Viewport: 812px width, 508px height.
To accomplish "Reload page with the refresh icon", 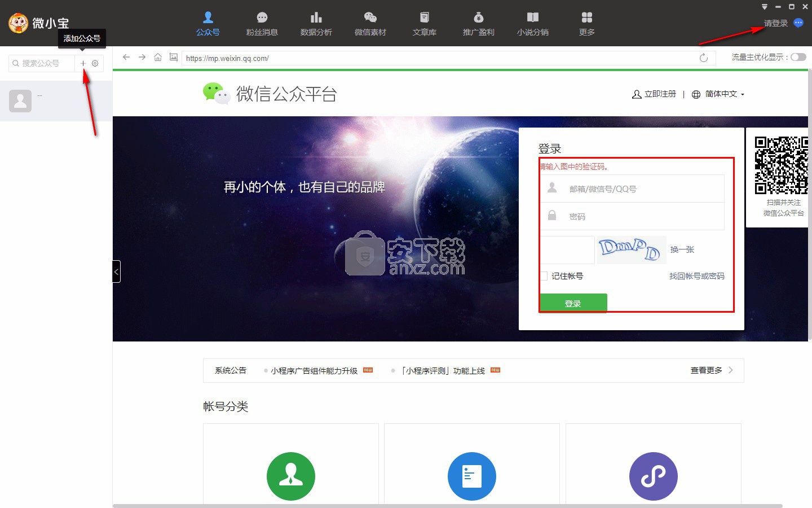I will 704,58.
